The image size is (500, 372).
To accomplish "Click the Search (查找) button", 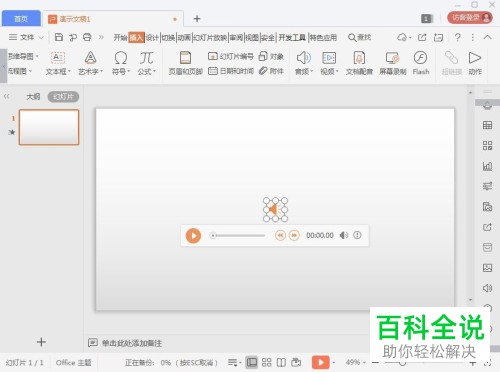I will [360, 37].
